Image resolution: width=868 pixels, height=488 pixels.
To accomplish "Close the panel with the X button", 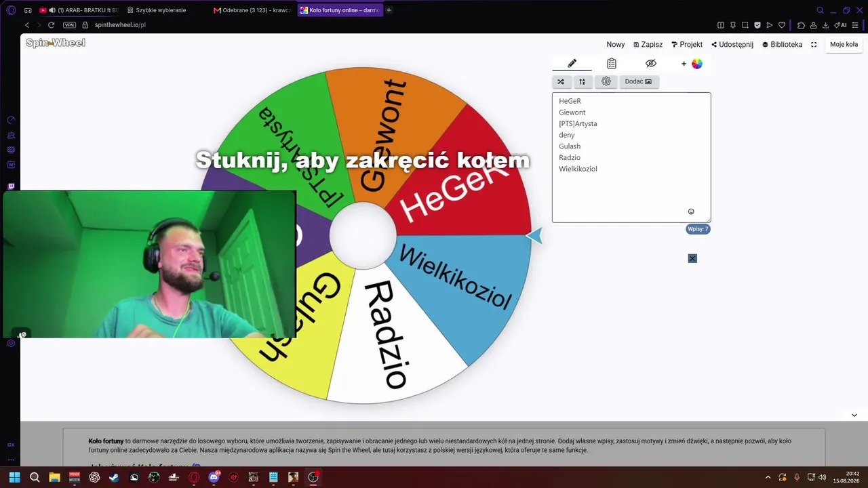I will pos(692,258).
